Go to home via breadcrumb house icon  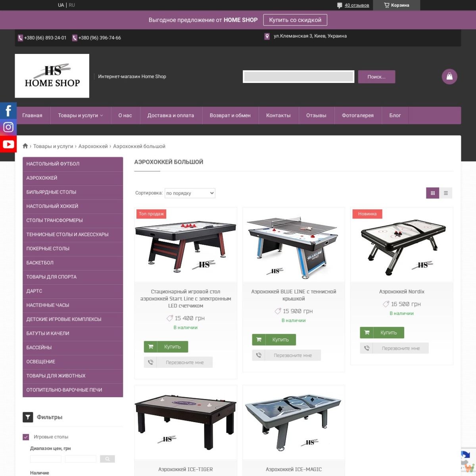pos(25,146)
